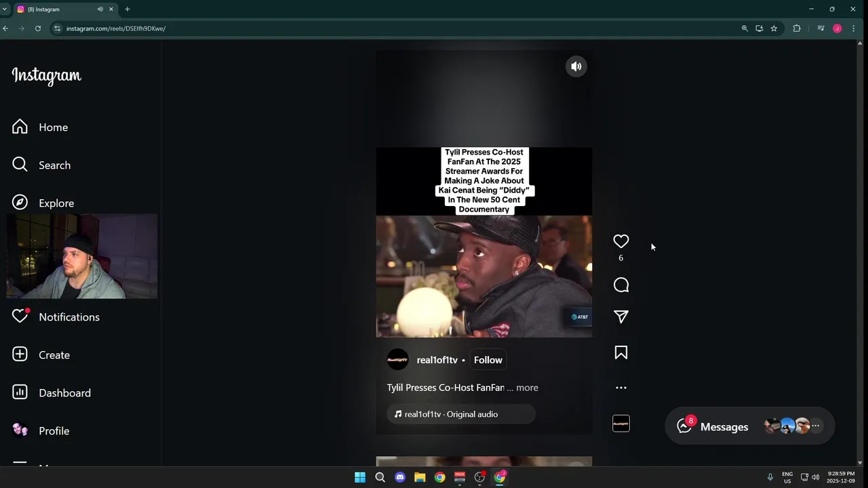Share the reel with the paper plane icon
The height and width of the screenshot is (488, 868).
point(620,317)
